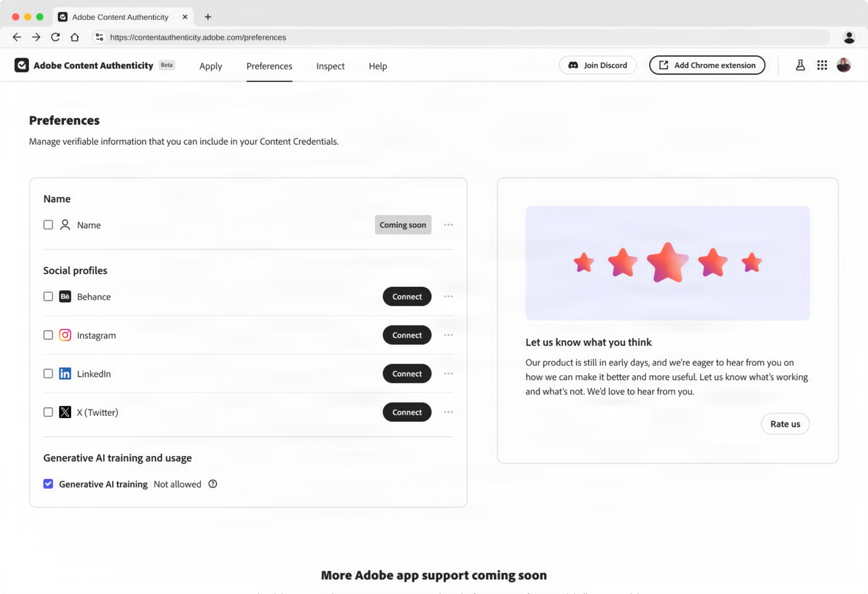Screen dimensions: 868x594
Task: Go back with the browser back arrow
Action: (x=17, y=37)
